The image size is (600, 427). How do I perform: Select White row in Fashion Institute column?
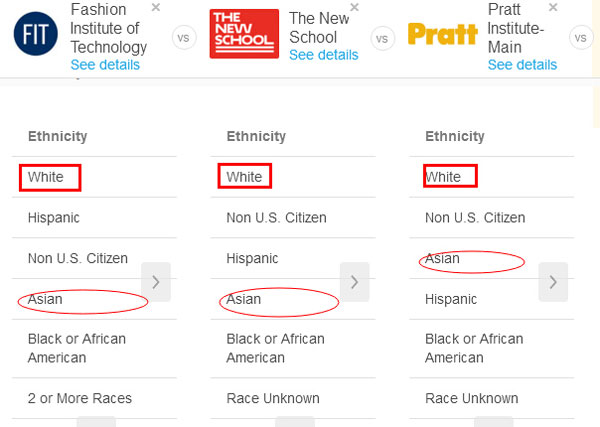pos(94,177)
